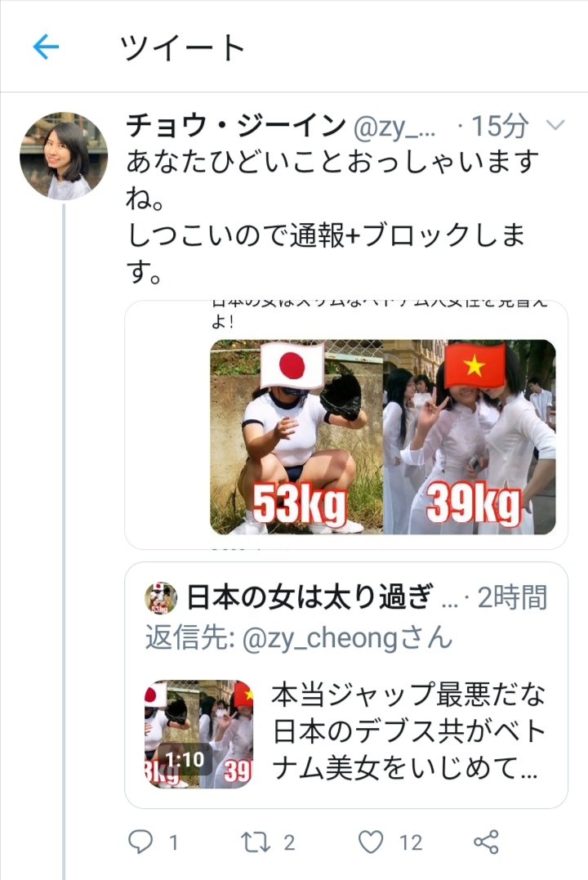588x880 pixels.
Task: Tap the back arrow icon
Action: 46,47
